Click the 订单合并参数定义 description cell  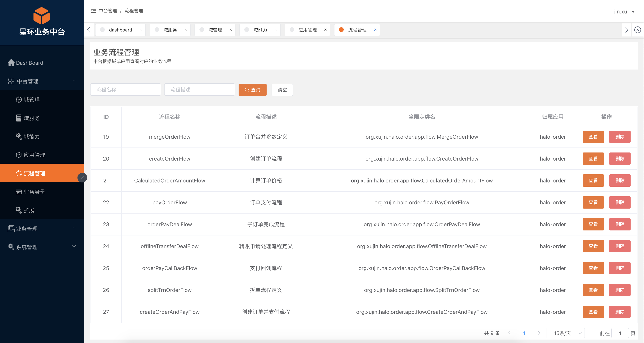[x=266, y=137]
